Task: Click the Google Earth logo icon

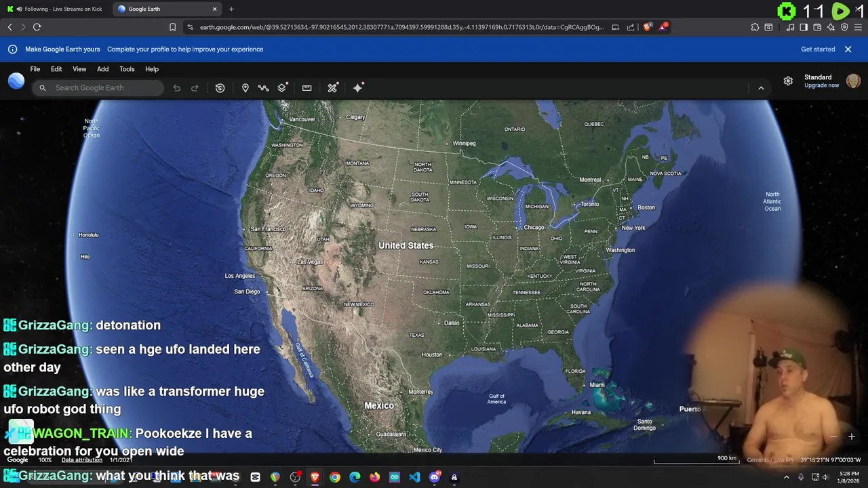Action: coord(16,81)
